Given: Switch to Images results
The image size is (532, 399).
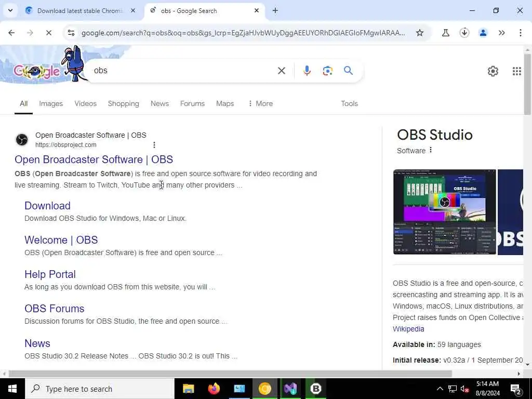Looking at the screenshot, I should click(51, 103).
